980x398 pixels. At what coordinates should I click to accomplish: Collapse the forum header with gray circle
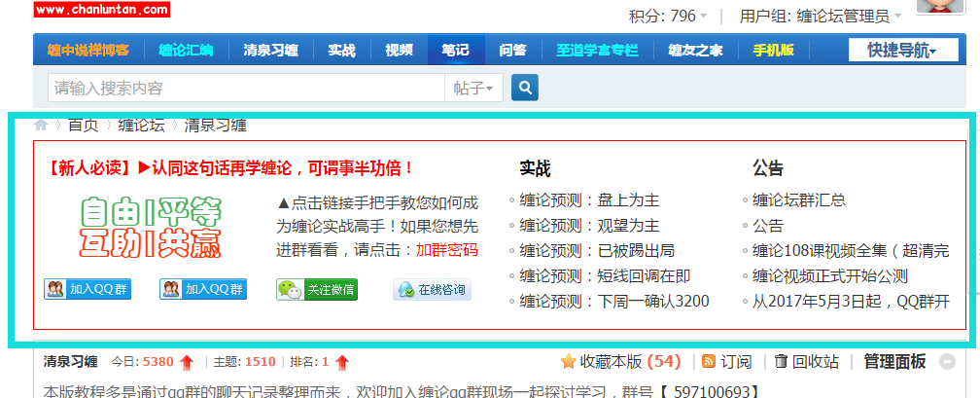coord(948,362)
